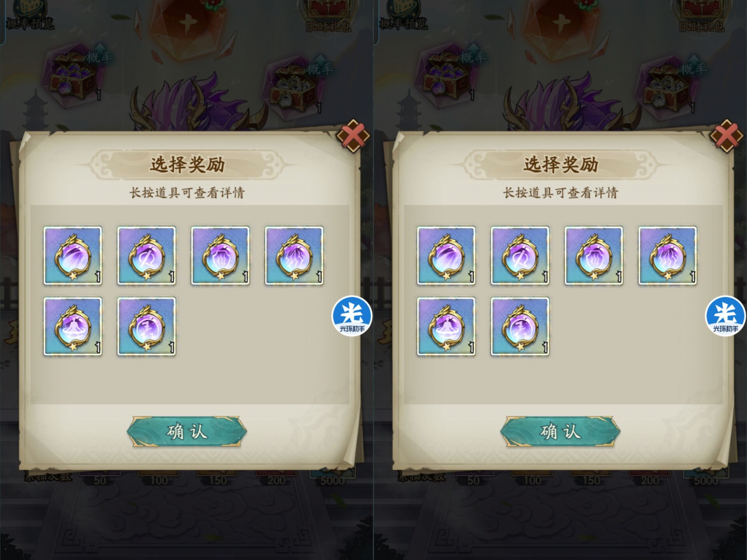Screen dimensions: 747x560
Task: Open the left 光环助手 floating assistant
Action: (352, 316)
